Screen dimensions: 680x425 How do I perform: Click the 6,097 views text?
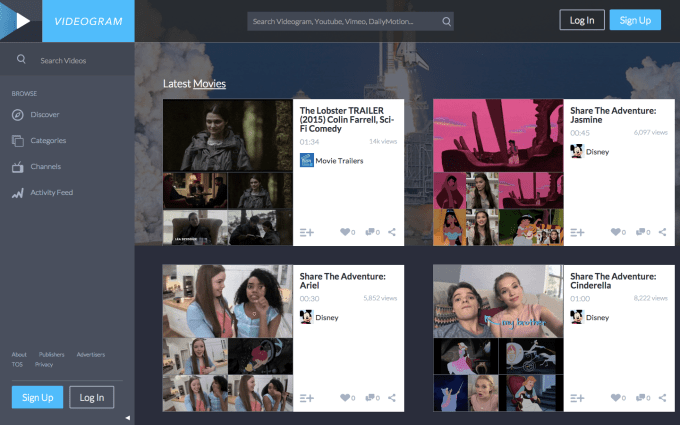coord(650,133)
